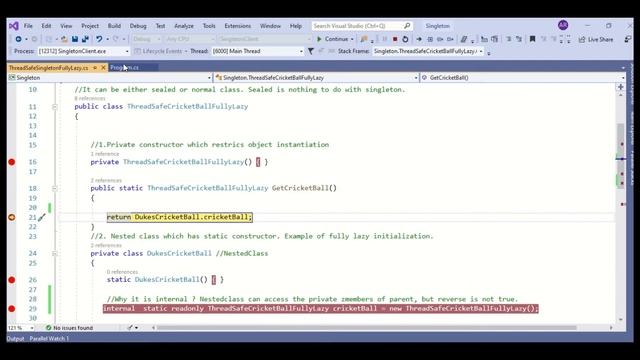640x360 pixels.
Task: Stop debugging with the red square icon
Action: click(395, 39)
